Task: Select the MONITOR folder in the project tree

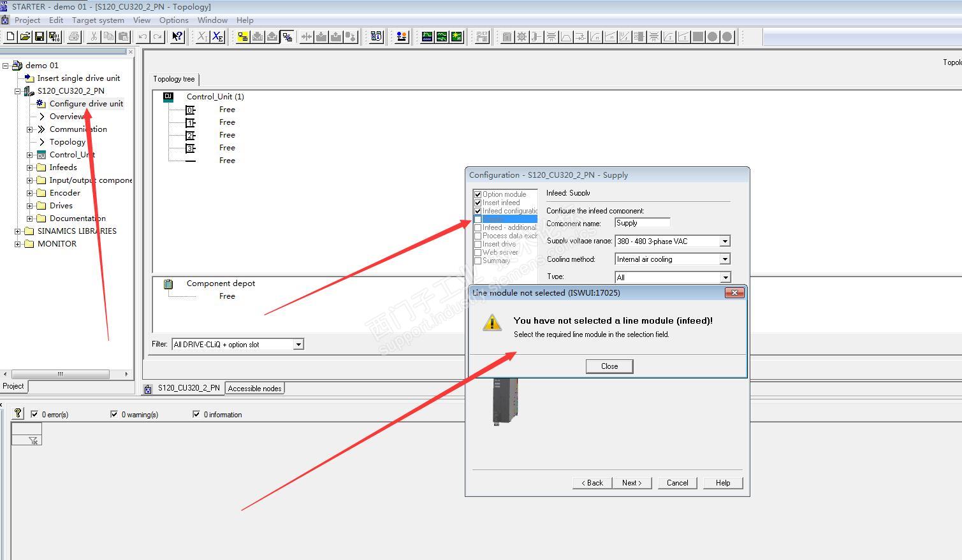Action: (x=57, y=244)
